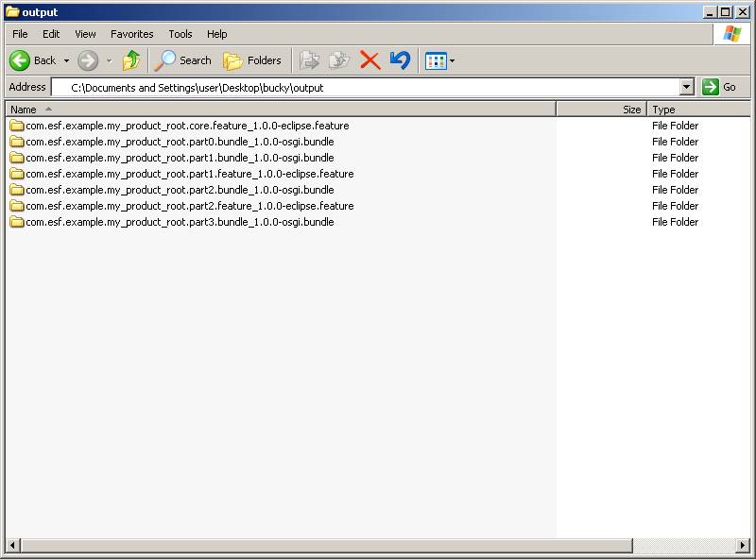Click the horizontal scrollbar thumb

[326, 546]
